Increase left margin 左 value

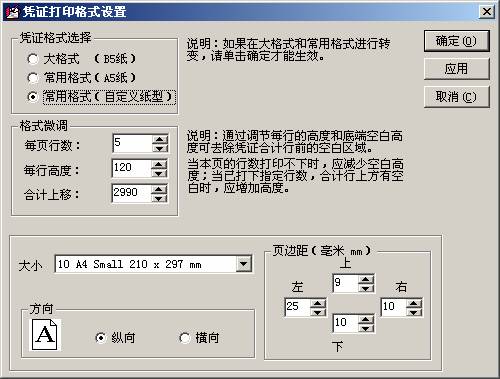(318, 303)
